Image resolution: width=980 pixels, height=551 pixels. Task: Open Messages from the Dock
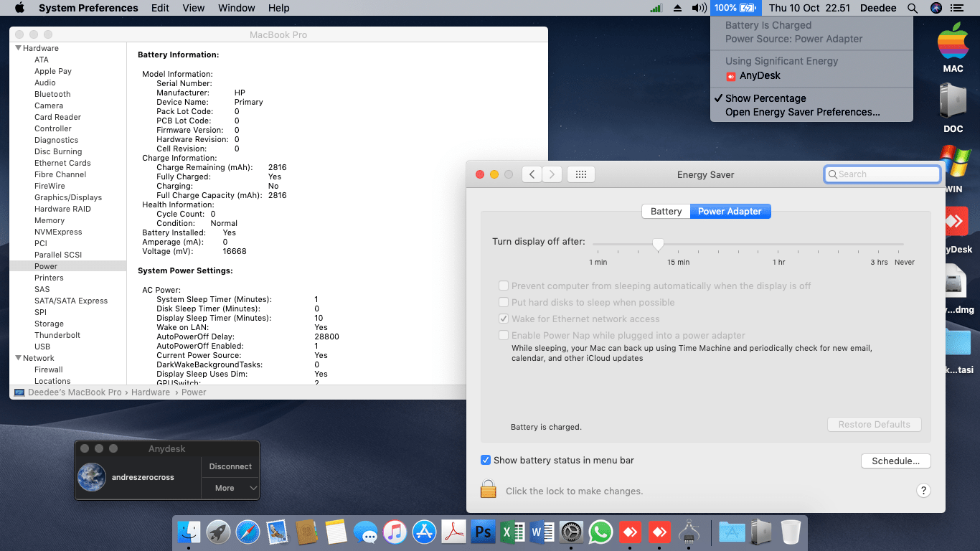click(x=365, y=532)
